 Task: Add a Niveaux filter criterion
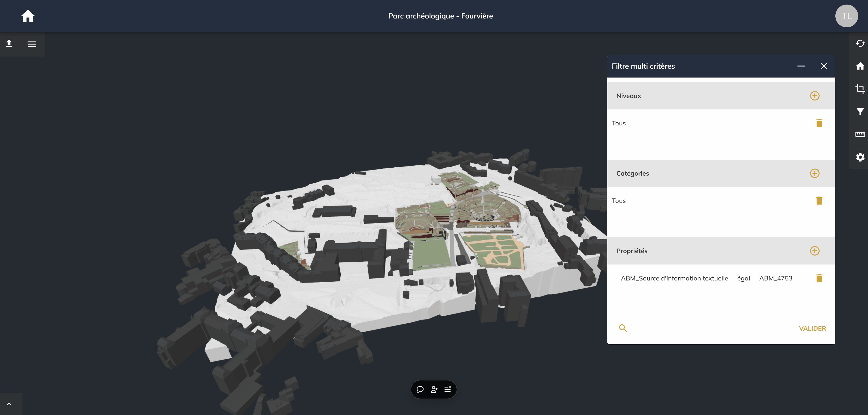coord(814,96)
